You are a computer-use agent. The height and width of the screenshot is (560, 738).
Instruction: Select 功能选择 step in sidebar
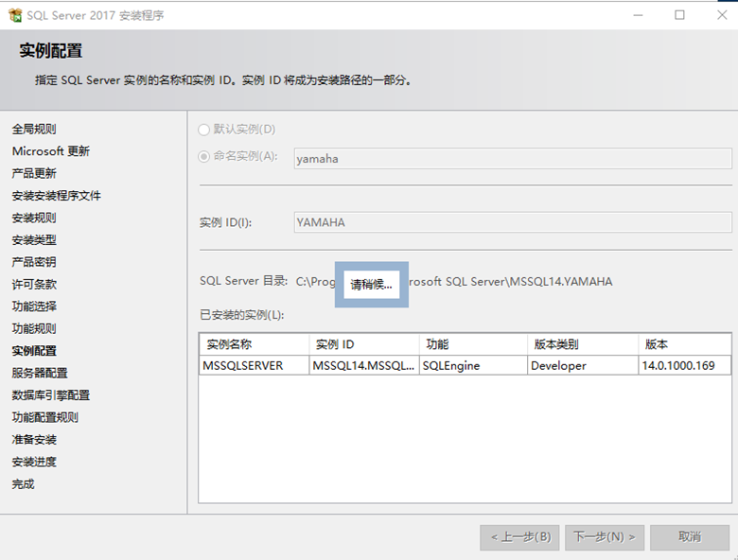pos(34,306)
